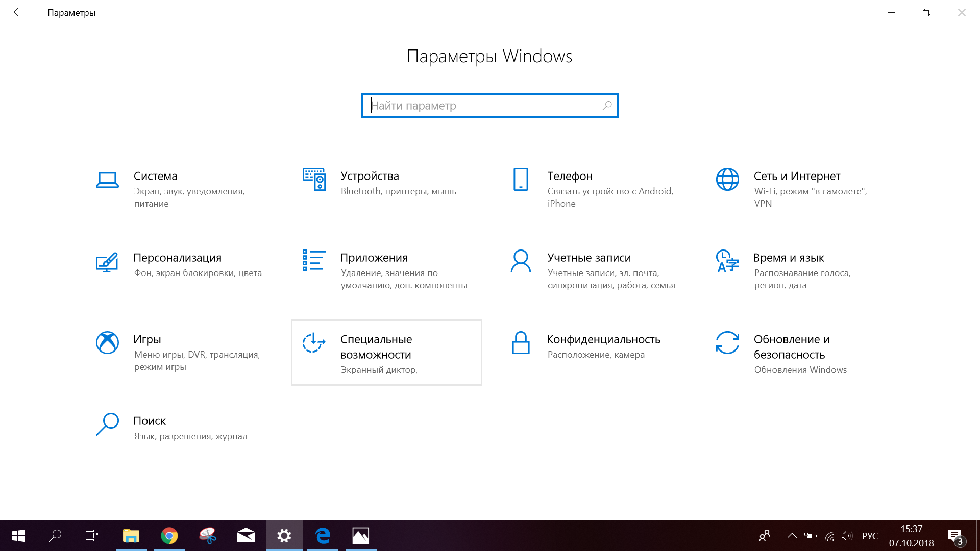Open the battery status icon
Viewport: 980px width, 551px height.
click(811, 536)
